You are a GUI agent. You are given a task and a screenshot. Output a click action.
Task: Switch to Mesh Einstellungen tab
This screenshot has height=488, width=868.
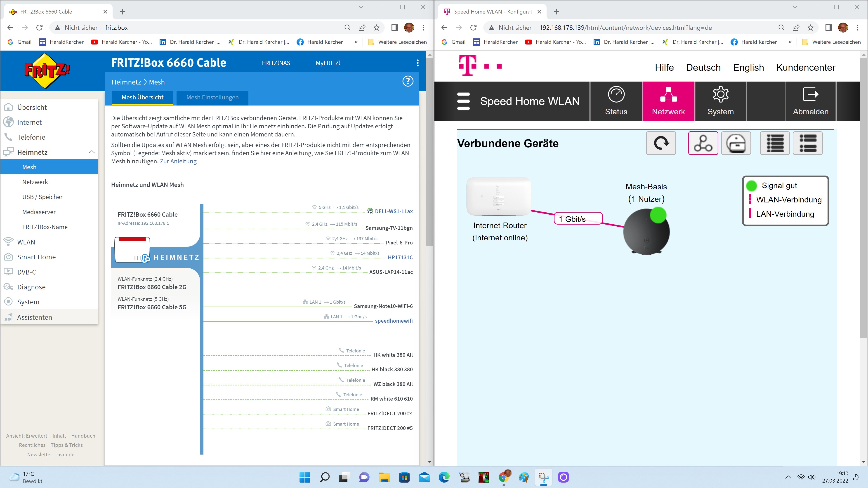212,97
